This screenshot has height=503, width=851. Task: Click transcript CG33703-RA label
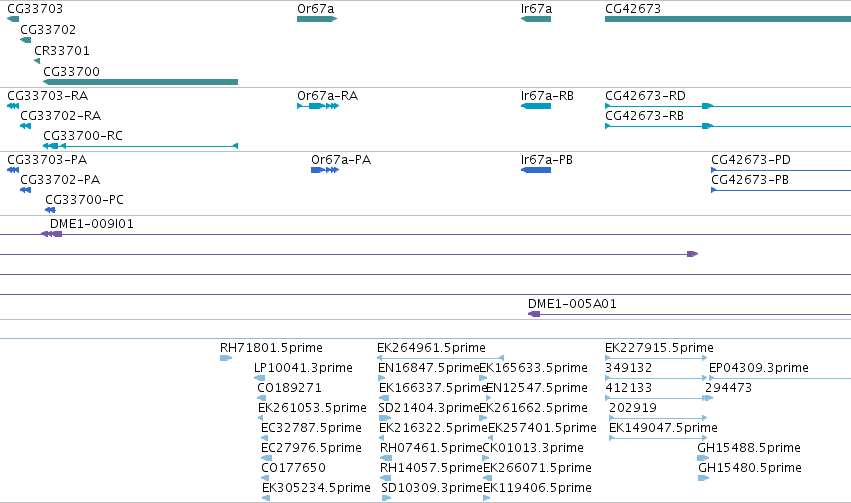pyautogui.click(x=47, y=95)
